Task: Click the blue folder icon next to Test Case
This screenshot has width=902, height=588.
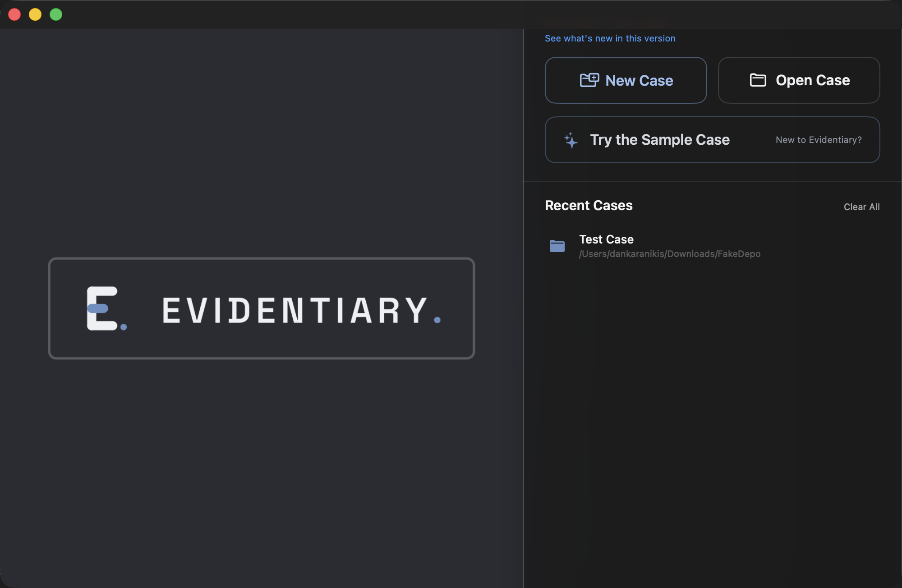Action: [557, 246]
